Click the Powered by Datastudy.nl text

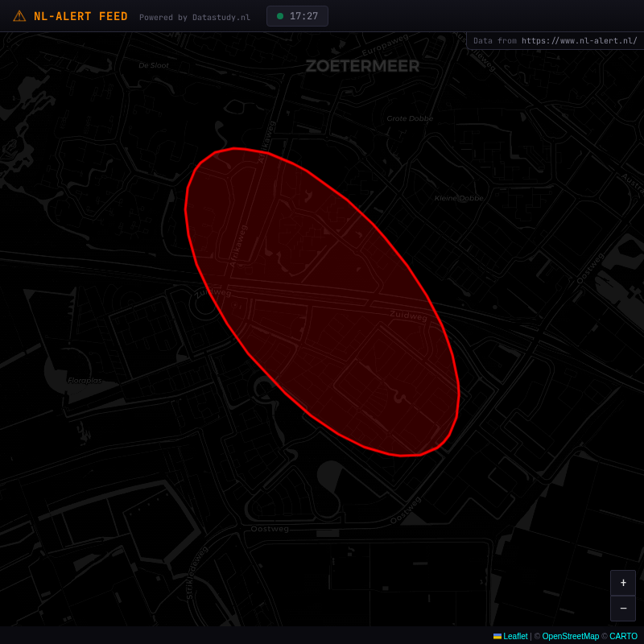195,17
